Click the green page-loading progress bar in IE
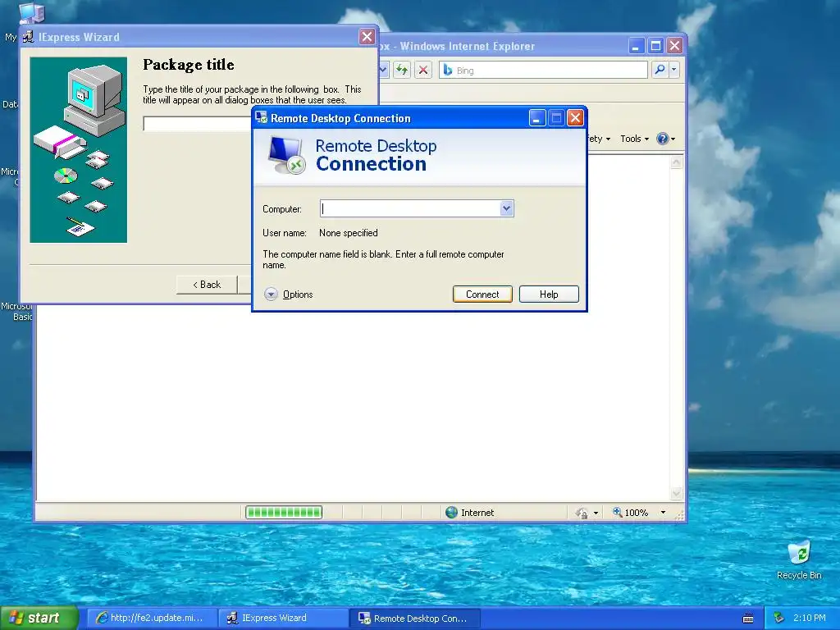Screen dimensions: 840x630 coord(284,513)
